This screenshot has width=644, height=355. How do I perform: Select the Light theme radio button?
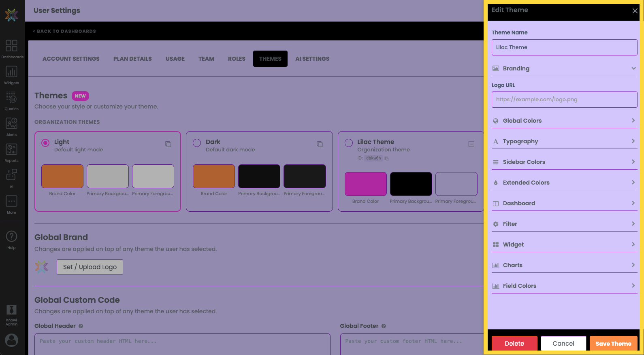[45, 143]
